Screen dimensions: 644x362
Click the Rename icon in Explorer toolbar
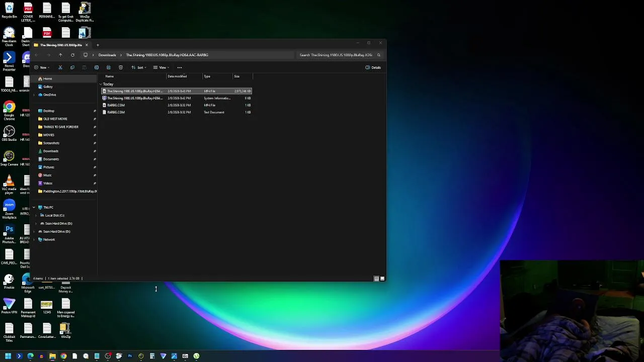96,67
